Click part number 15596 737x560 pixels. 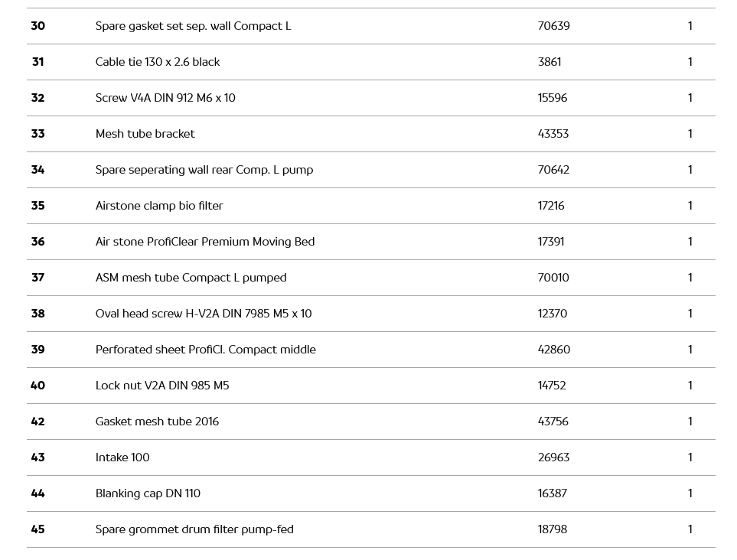[x=553, y=98]
